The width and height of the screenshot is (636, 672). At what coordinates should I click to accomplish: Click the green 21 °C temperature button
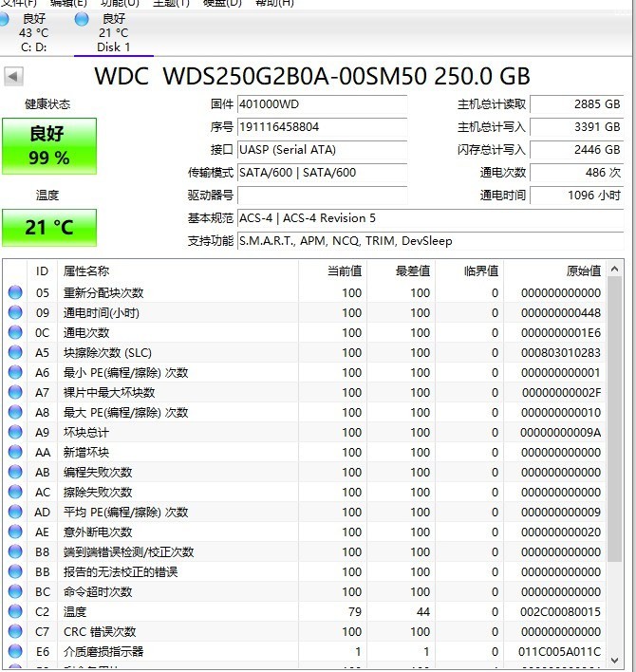click(x=49, y=228)
